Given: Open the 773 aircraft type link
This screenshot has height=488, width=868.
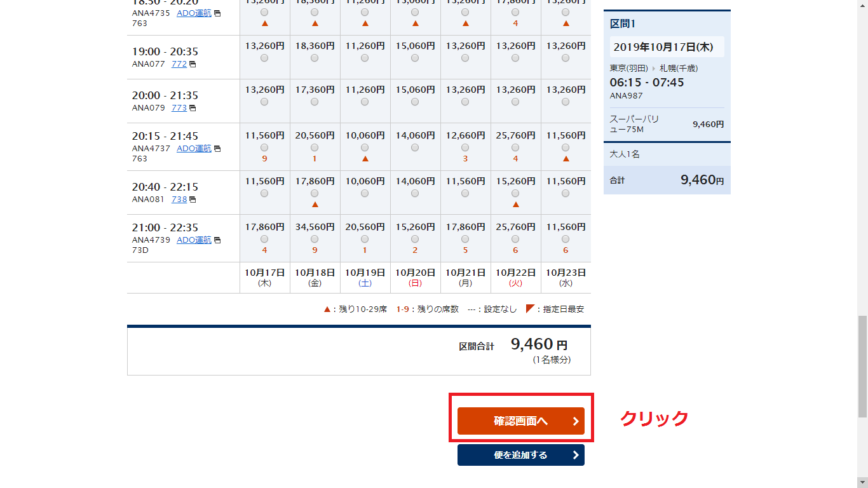Looking at the screenshot, I should [x=179, y=108].
